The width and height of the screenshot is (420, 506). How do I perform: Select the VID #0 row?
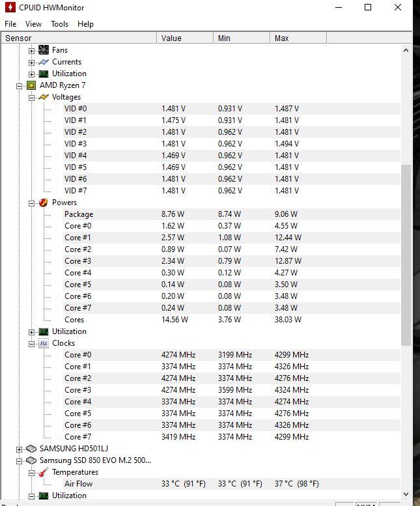tap(232, 109)
